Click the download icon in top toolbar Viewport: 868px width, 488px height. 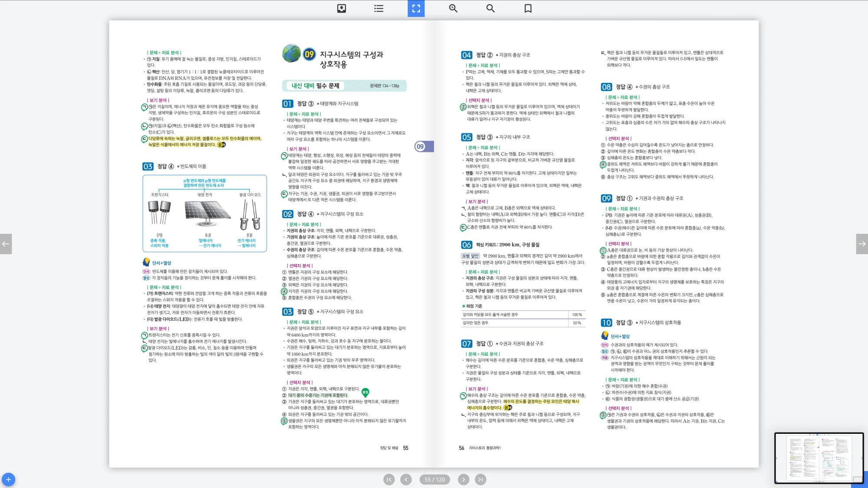(342, 8)
